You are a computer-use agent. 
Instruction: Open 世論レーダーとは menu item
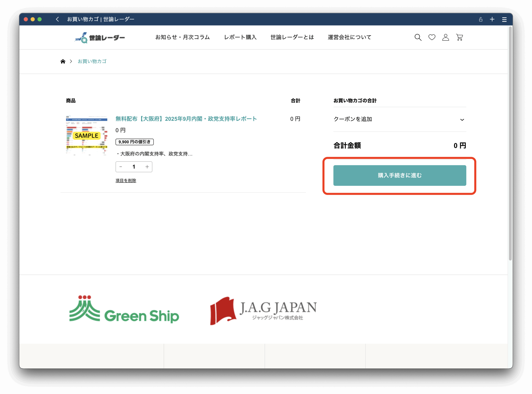click(292, 37)
